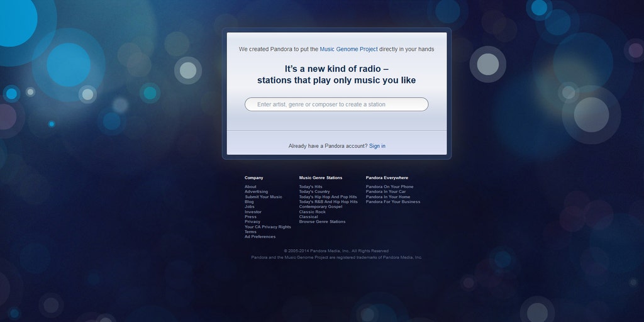Screen dimensions: 644x322
Task: Click Browse Genre Stations link
Action: tap(322, 222)
